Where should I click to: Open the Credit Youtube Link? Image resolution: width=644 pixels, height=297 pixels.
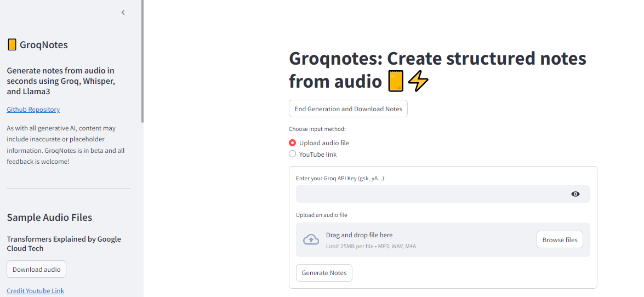click(35, 291)
